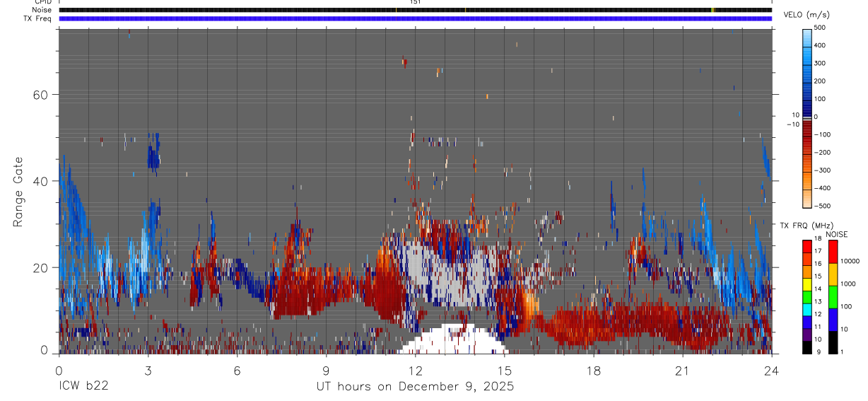Click yellow segment of TX FRQ scale

pos(807,284)
